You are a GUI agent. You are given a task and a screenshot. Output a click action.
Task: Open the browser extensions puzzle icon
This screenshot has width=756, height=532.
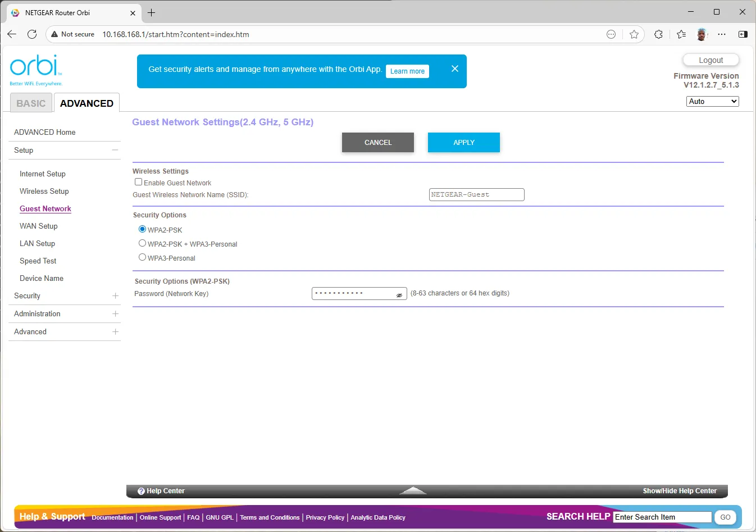(x=658, y=34)
